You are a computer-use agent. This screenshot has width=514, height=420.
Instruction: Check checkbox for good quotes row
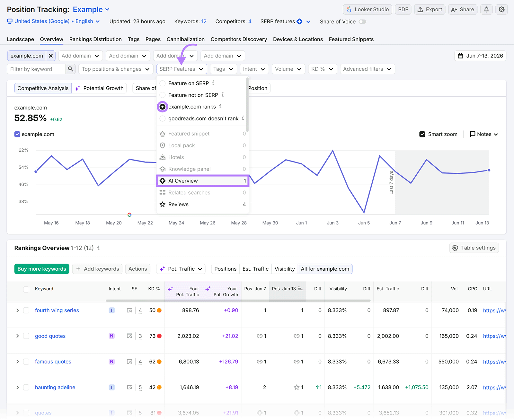pos(26,336)
